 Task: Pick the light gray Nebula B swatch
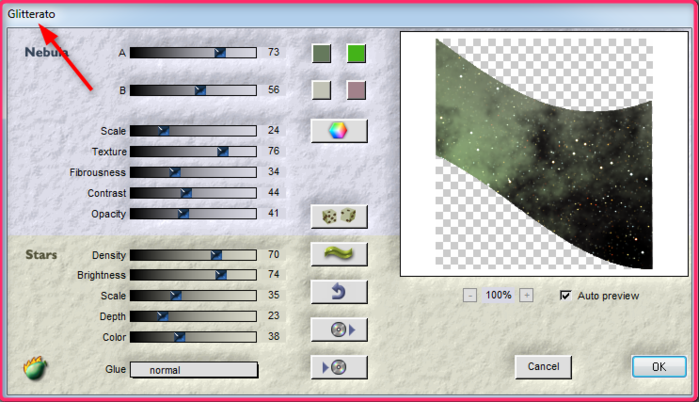point(321,90)
